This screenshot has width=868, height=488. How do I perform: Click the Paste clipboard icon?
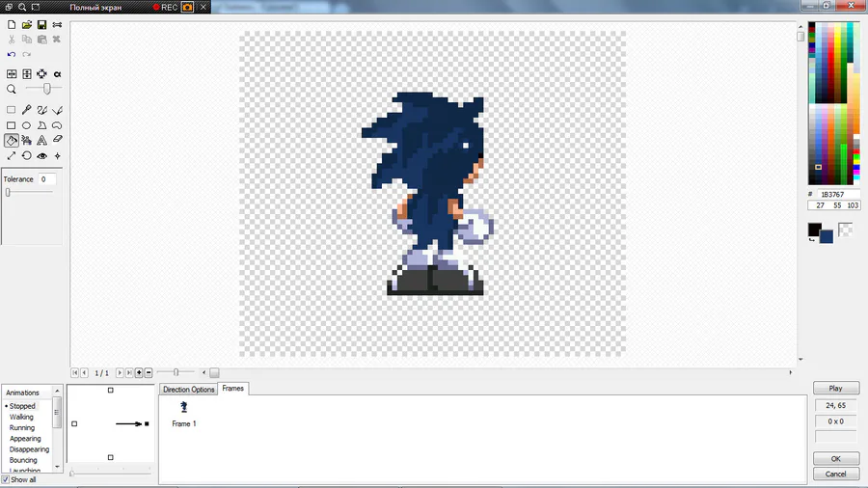tap(41, 40)
